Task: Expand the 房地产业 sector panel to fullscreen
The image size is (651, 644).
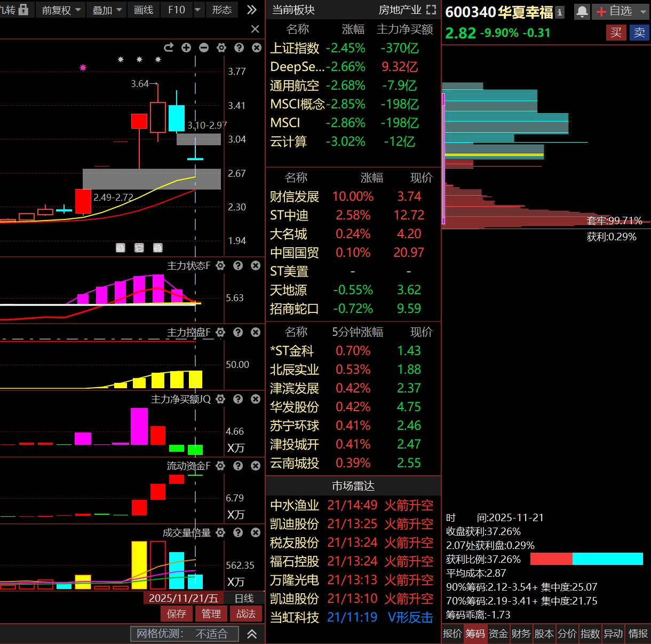Action: point(431,10)
